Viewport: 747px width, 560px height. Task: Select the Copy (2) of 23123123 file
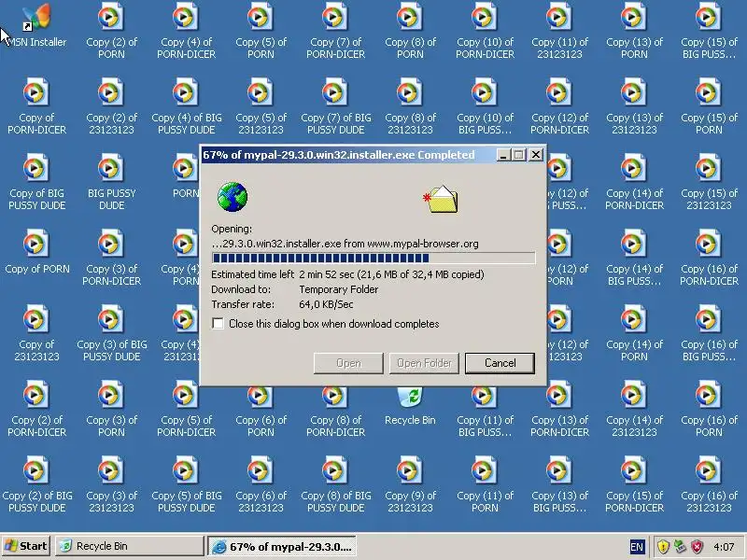[111, 106]
